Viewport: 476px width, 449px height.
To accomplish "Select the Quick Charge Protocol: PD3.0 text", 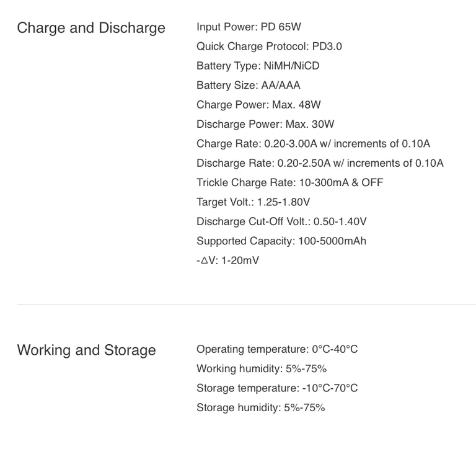I will [269, 46].
